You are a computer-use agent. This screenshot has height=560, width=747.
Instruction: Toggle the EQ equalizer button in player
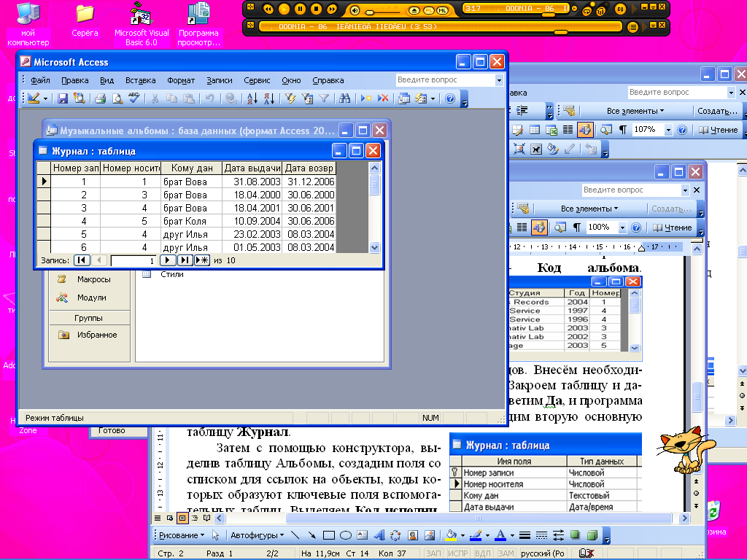coord(620,9)
